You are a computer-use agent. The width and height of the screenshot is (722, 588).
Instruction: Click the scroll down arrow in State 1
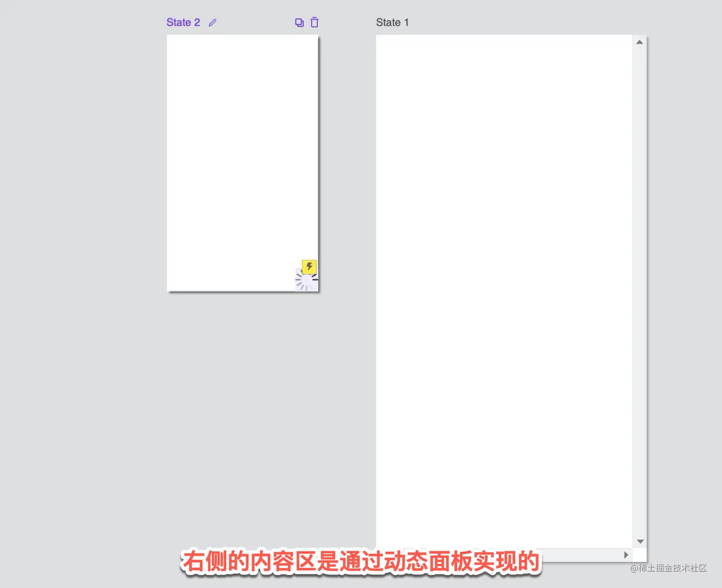[x=640, y=541]
